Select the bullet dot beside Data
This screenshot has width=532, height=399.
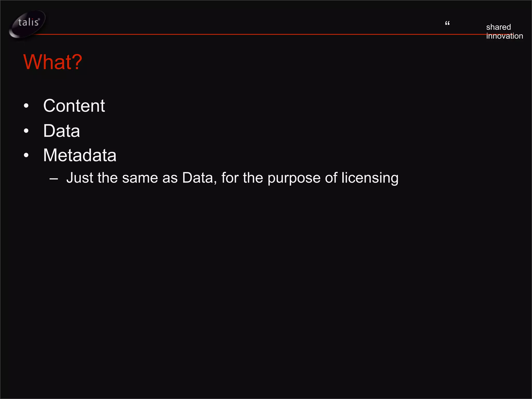[26, 131]
